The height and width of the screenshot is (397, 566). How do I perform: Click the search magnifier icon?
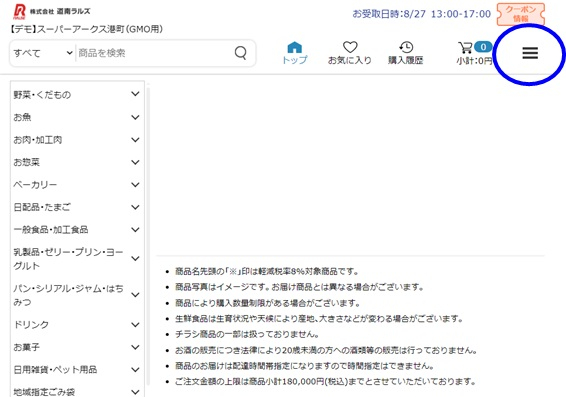[240, 53]
